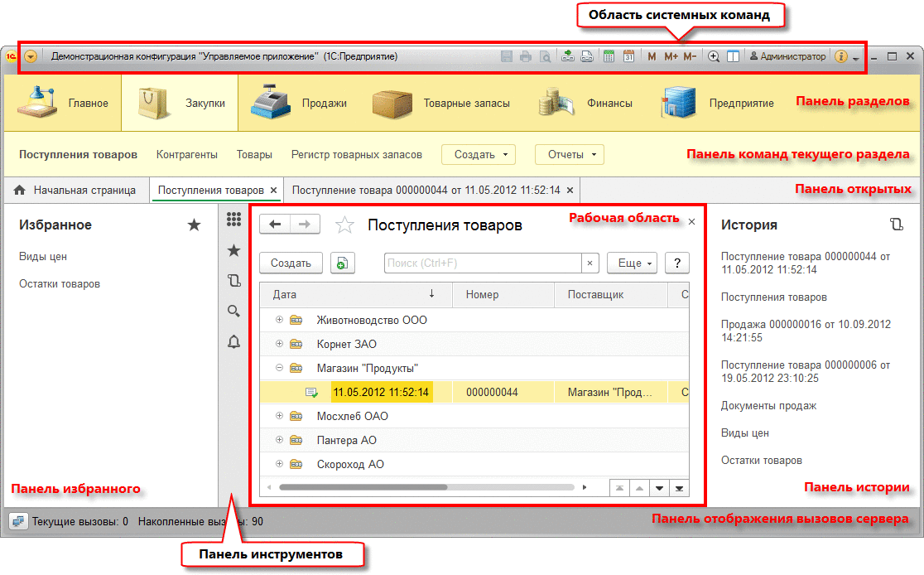Expand the Животноводство ООО group

pos(279,320)
